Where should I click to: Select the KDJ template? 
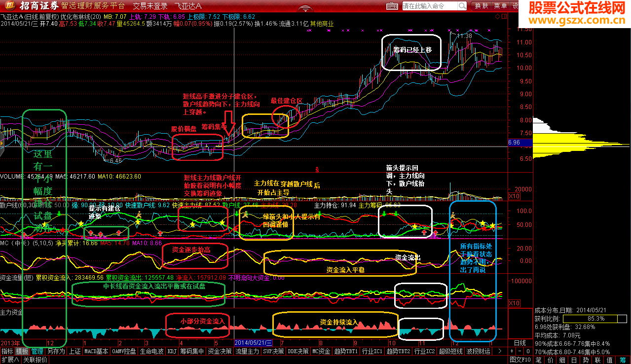[172, 351]
